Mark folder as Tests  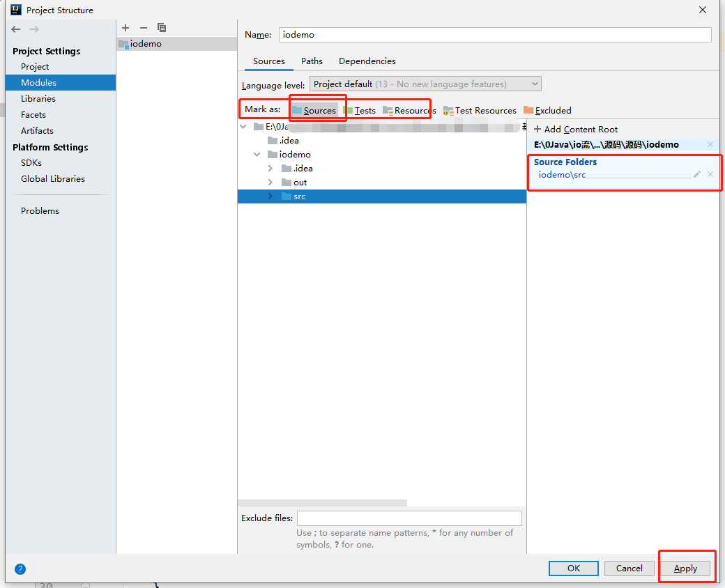point(359,111)
